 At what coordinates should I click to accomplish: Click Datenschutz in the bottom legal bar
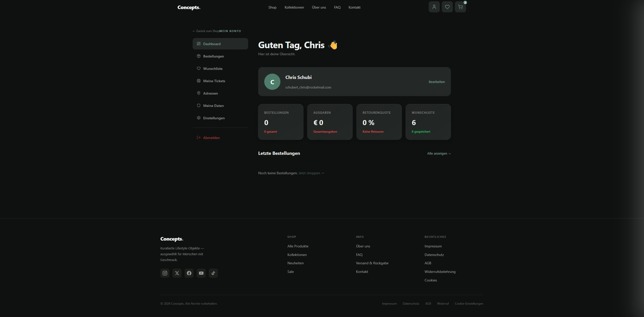coord(411,304)
